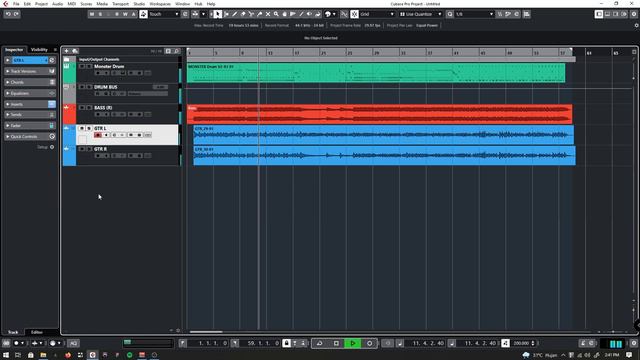640x360 pixels.
Task: Expand the Chords inspector section
Action: click(x=30, y=82)
